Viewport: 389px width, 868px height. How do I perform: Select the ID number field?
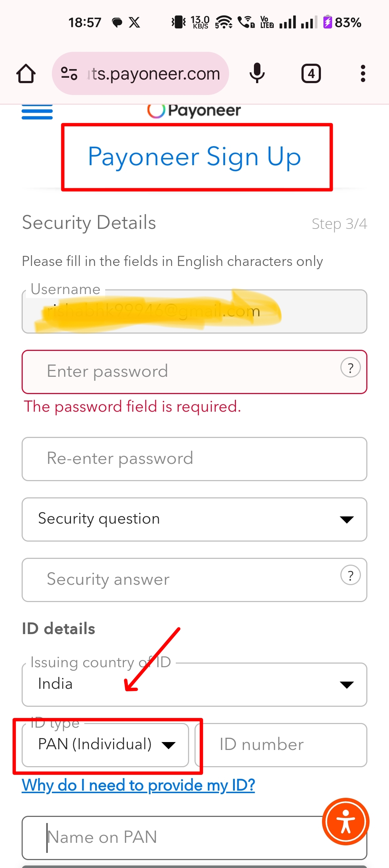[281, 745]
